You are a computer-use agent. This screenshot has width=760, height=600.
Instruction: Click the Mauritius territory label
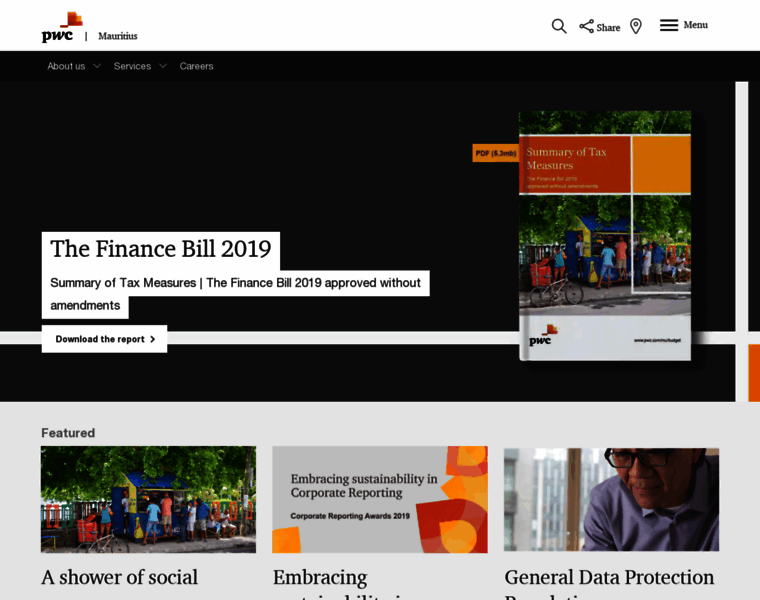tap(118, 36)
